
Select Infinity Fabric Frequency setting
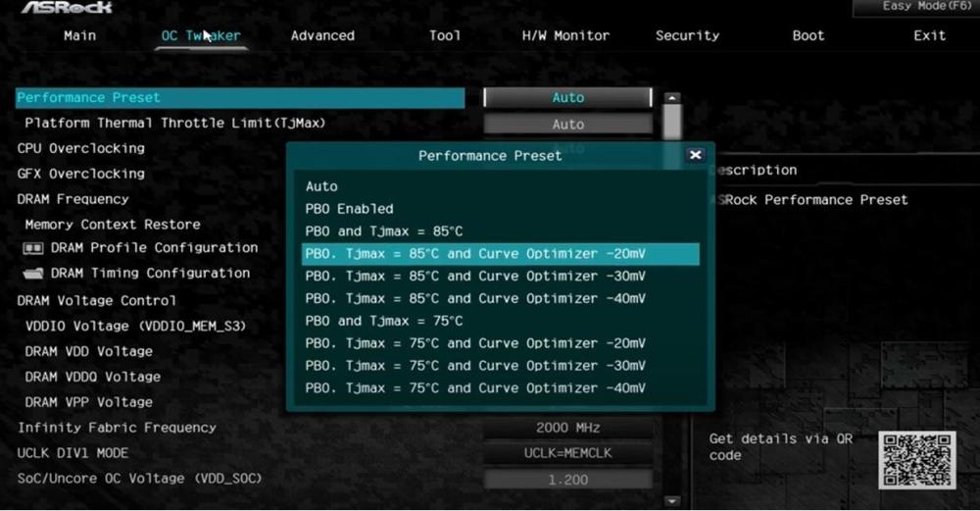117,428
